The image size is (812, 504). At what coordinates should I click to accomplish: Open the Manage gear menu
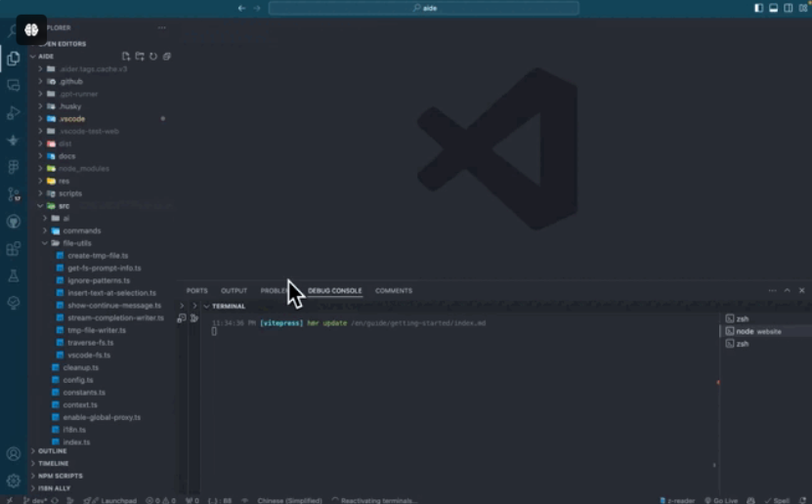pos(14,481)
